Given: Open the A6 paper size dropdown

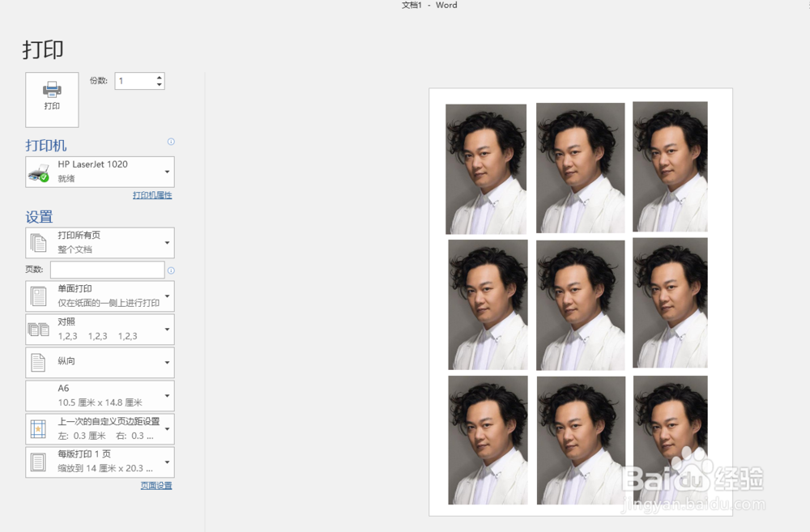Looking at the screenshot, I should (x=100, y=396).
